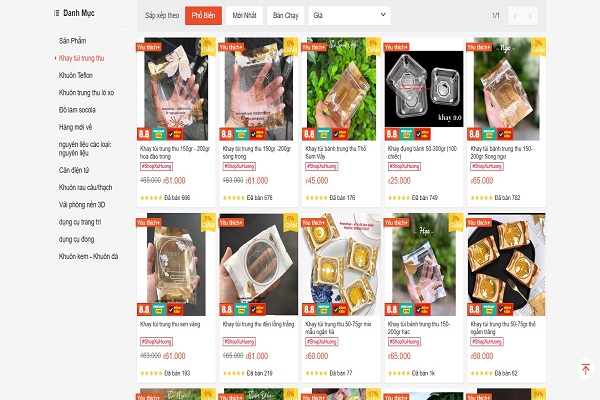The image size is (600, 400).
Task: Sort products by Bán Chạy
Action: [x=285, y=16]
